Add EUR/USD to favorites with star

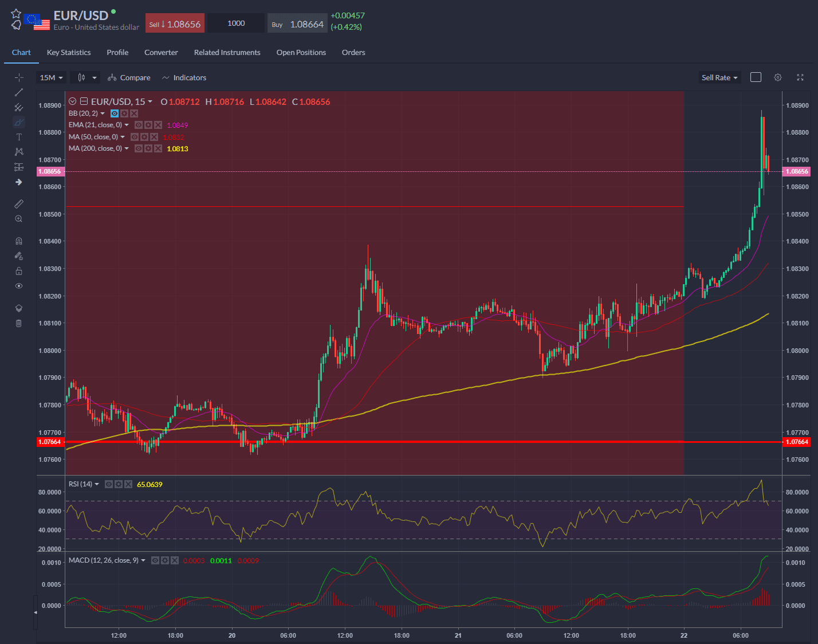pyautogui.click(x=16, y=13)
